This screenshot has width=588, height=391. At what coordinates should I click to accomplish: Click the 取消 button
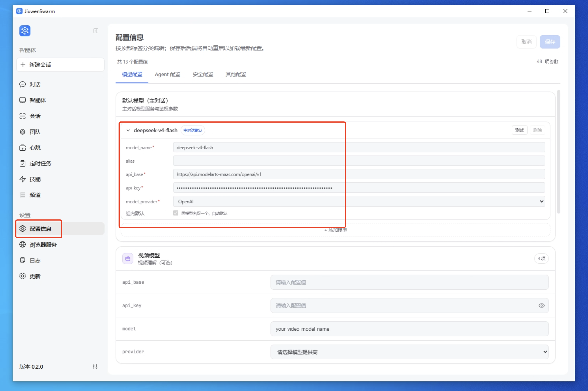pyautogui.click(x=526, y=42)
